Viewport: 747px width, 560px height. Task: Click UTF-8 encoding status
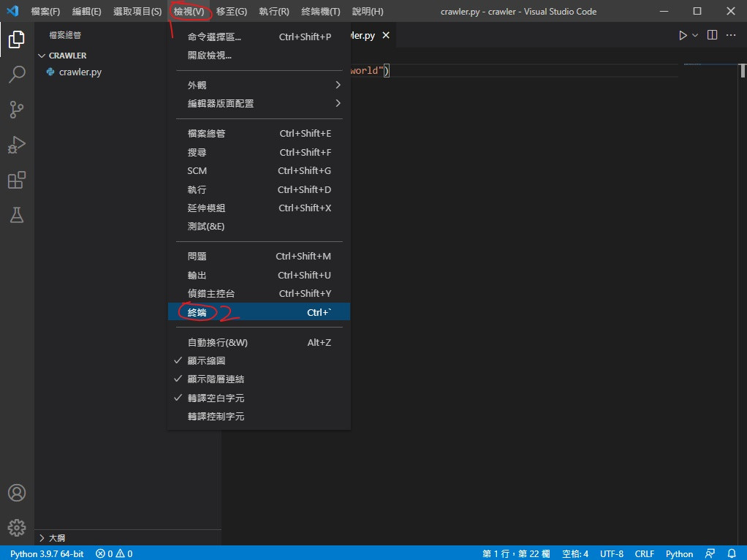point(612,553)
